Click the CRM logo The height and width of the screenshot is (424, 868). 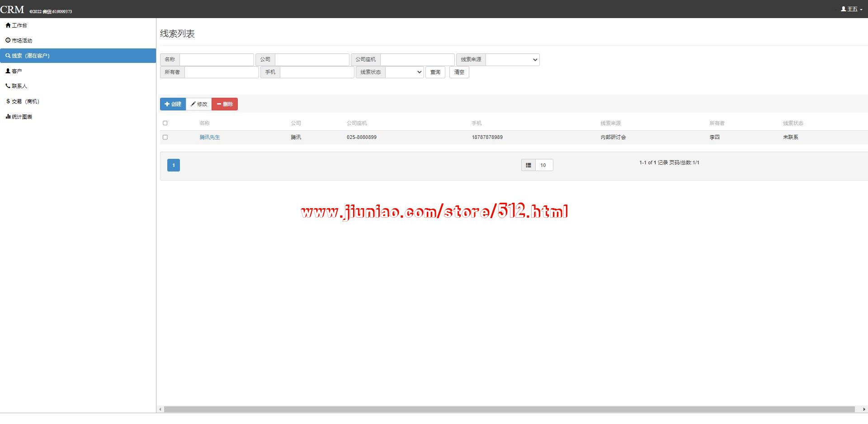(x=12, y=10)
